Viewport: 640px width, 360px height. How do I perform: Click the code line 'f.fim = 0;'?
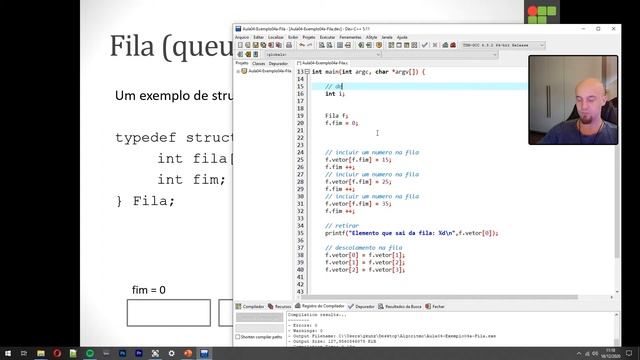coord(341,123)
